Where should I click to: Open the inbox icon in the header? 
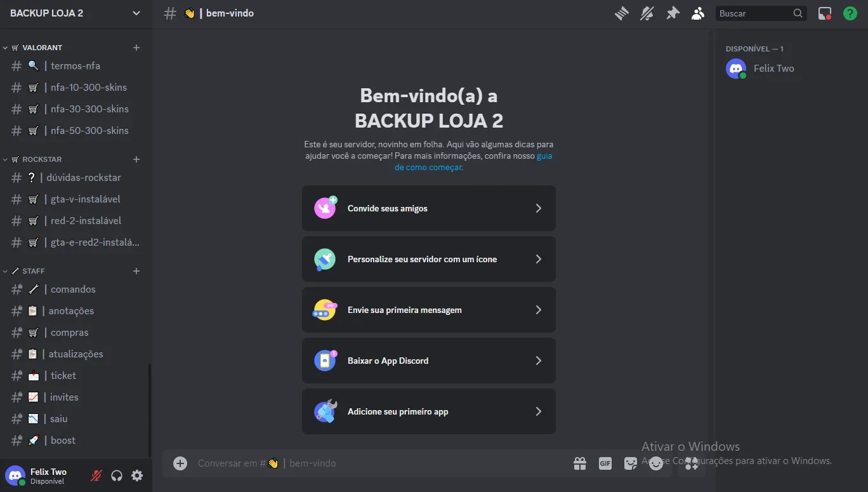tap(825, 13)
